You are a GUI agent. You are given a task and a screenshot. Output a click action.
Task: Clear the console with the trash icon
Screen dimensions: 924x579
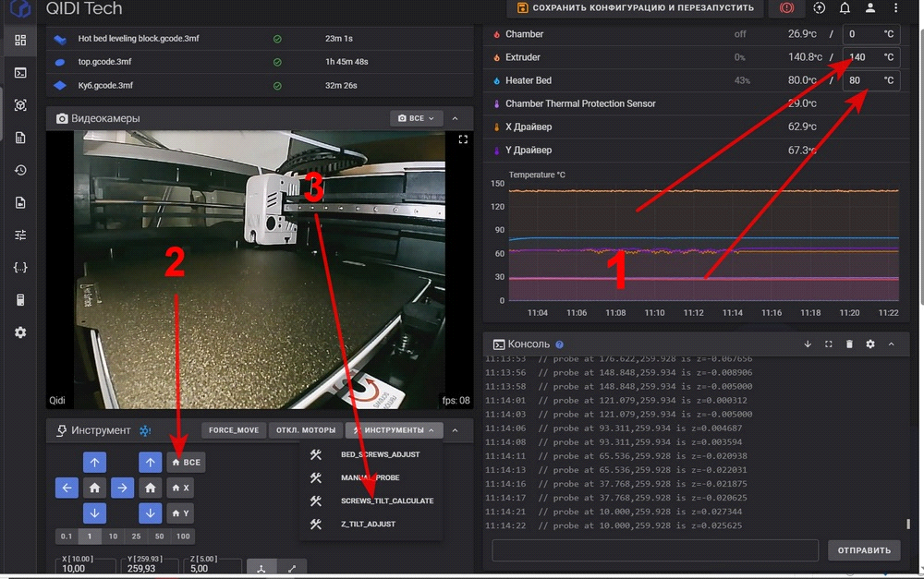click(849, 344)
